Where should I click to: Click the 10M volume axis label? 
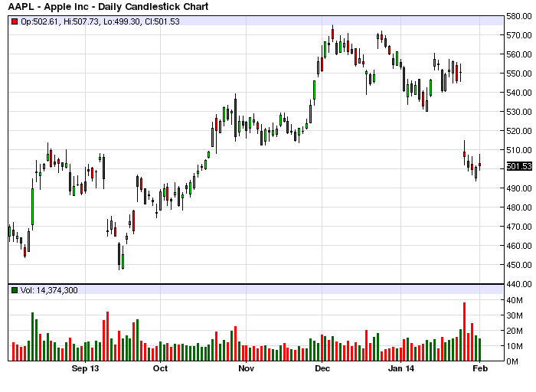515,346
